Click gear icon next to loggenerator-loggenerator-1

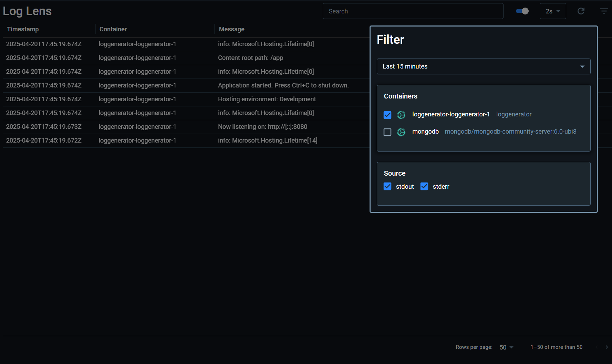[401, 115]
